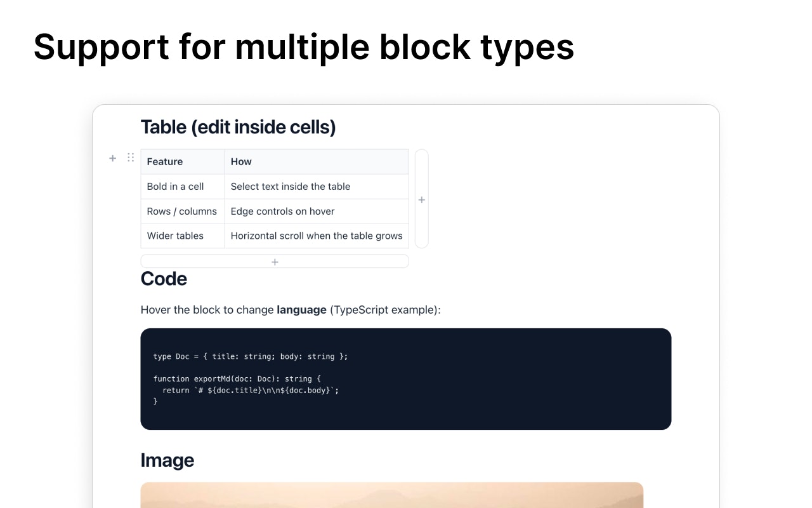This screenshot has height=508, width=812.
Task: Add a column using the right-side plus control
Action: click(x=421, y=199)
